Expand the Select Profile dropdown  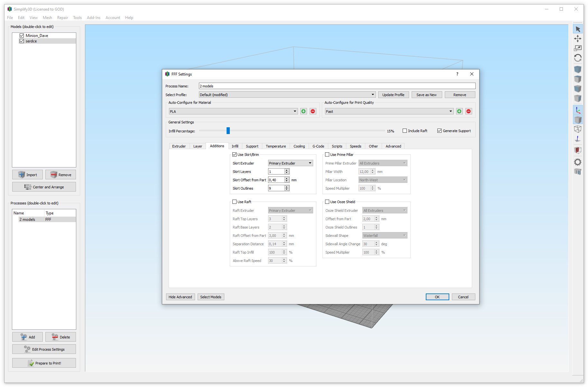(287, 95)
